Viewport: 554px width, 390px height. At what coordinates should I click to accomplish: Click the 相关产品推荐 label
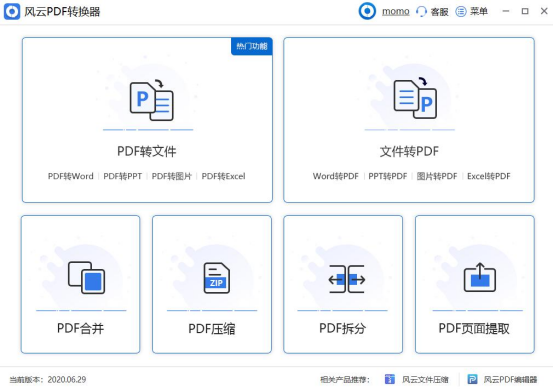tap(345, 379)
